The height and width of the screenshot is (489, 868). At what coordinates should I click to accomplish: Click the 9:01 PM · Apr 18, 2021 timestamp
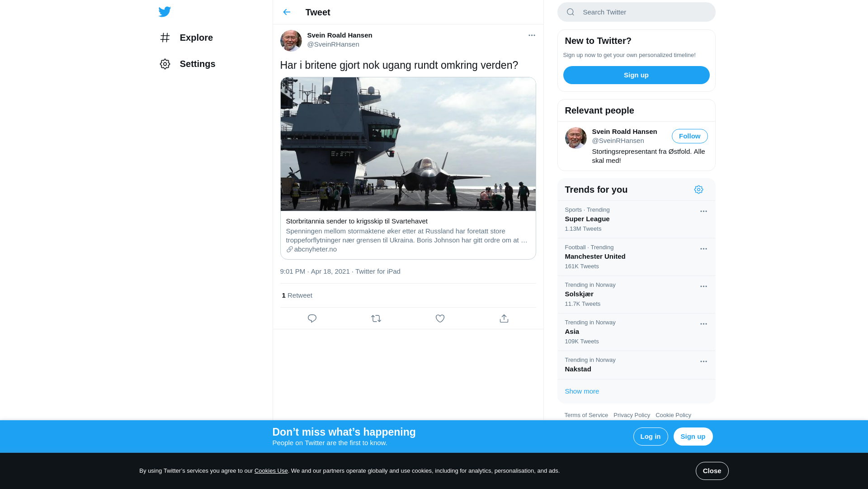point(315,271)
